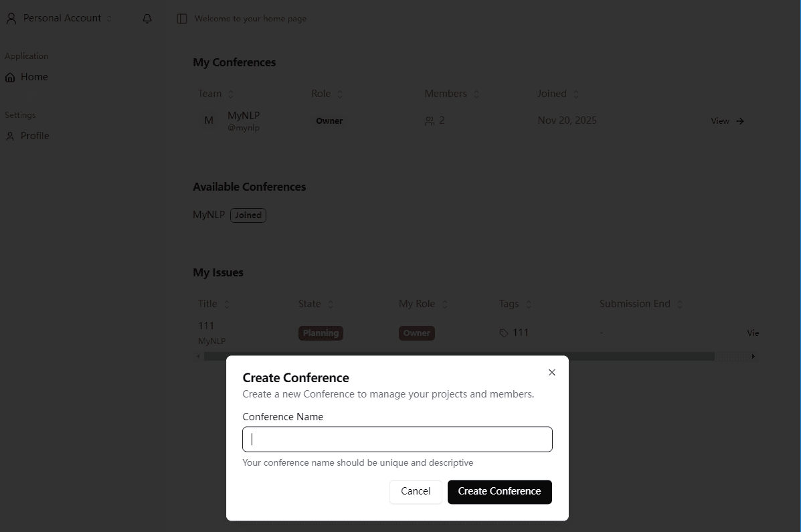Open the Personal Account dropdown
The width and height of the screenshot is (801, 532).
(59, 18)
